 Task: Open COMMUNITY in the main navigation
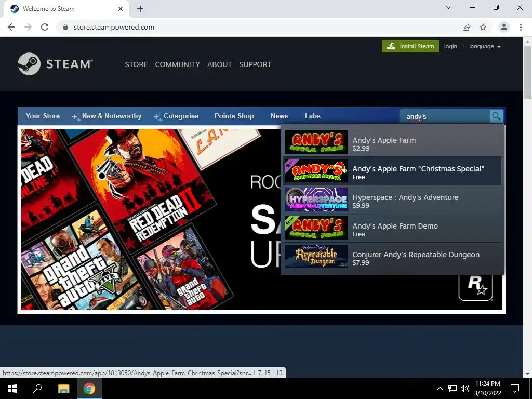tap(177, 64)
